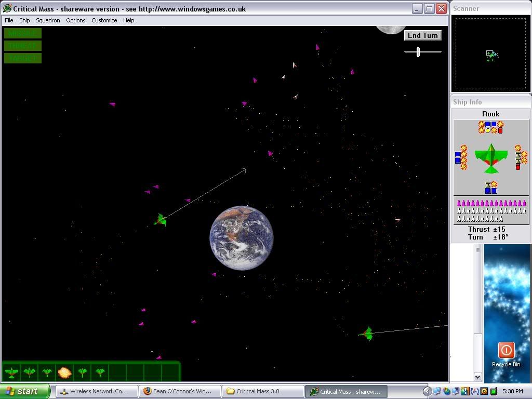Viewport: 532px width, 399px height.
Task: Select the second ship in the squadron bar
Action: point(29,373)
